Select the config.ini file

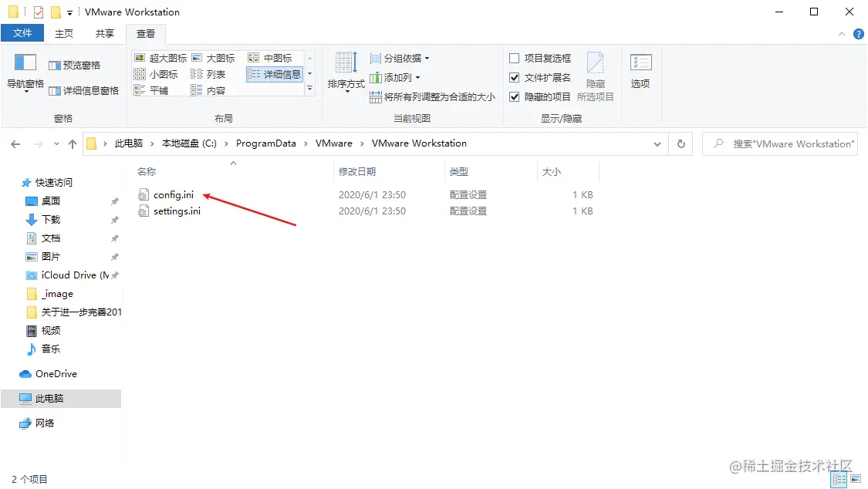pyautogui.click(x=174, y=194)
